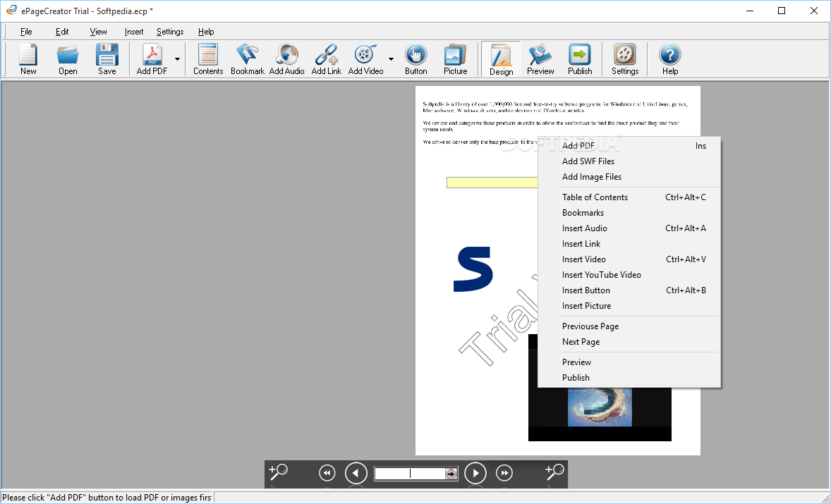Select the yellow highlighted box on page
This screenshot has height=504, width=831.
point(492,183)
